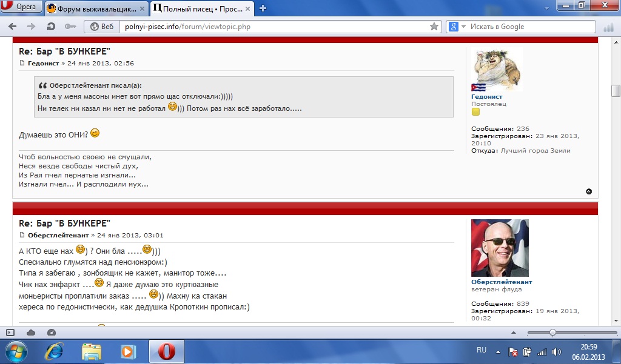This screenshot has width=621, height=364.
Task: Open Гедонист author link in post header
Action: (x=43, y=64)
